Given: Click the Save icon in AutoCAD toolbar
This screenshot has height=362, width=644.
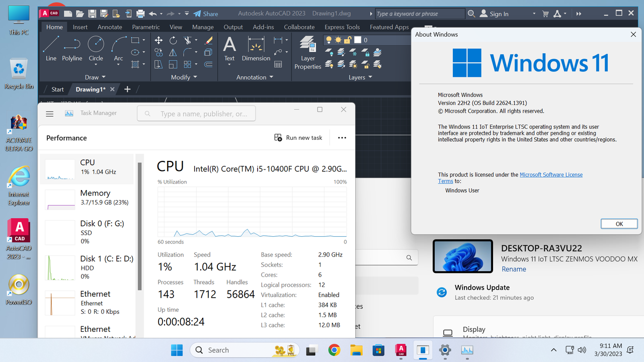Looking at the screenshot, I should (x=92, y=14).
